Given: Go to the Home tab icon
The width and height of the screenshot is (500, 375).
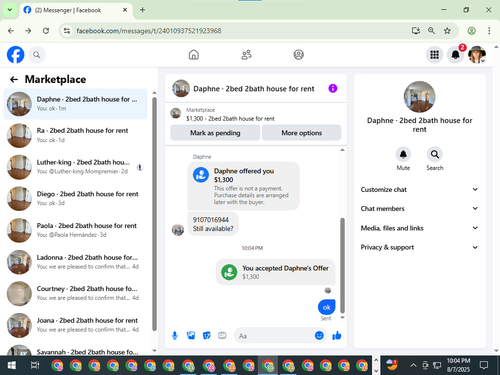Looking at the screenshot, I should (x=194, y=55).
